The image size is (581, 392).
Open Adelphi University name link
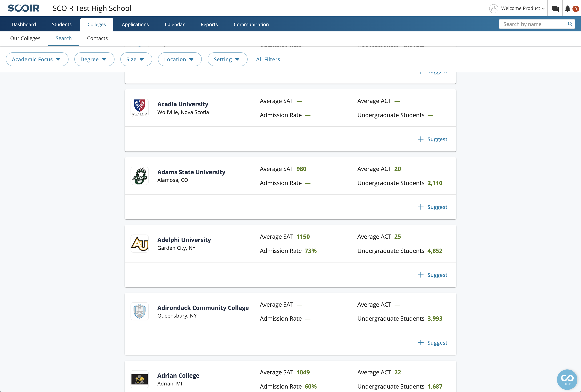tap(184, 240)
